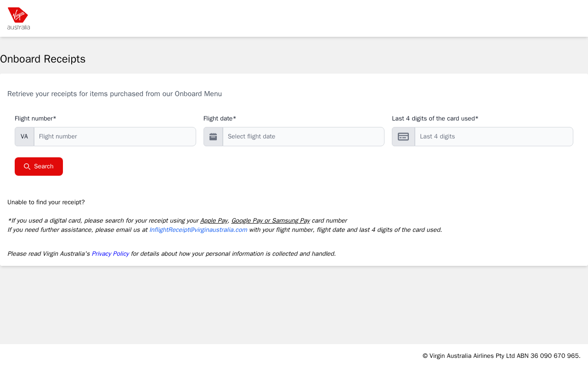Screen dimensions: 588x368
Task: Focus the Last 4 digits input
Action: point(494,137)
